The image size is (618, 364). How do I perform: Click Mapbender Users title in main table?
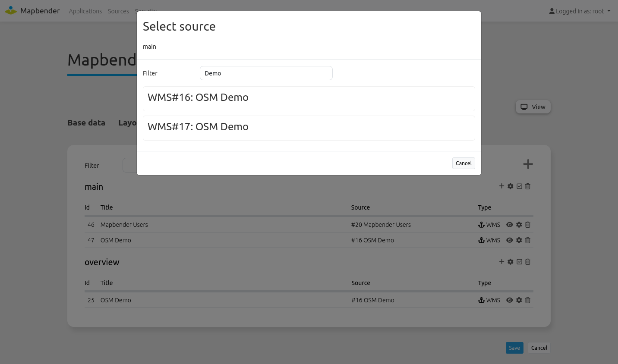[x=124, y=225]
